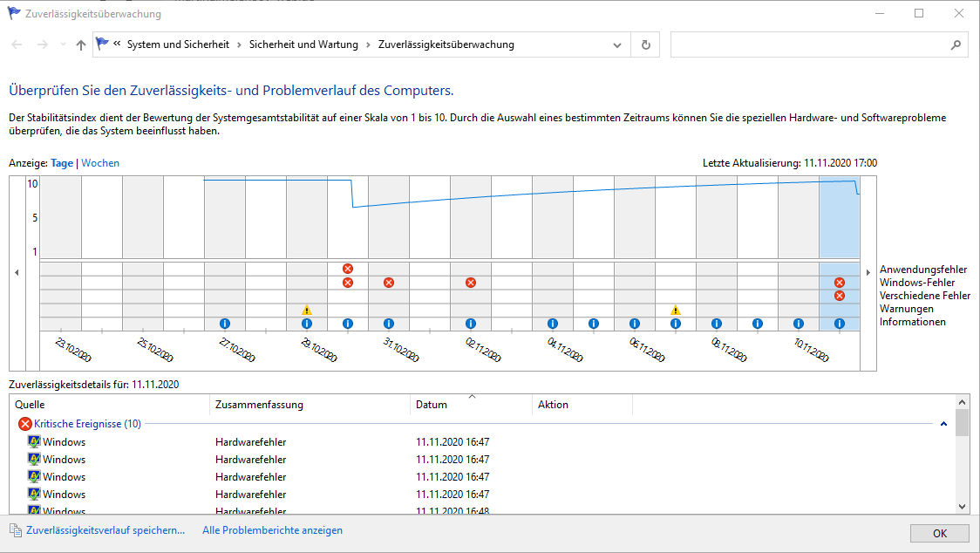Move the chart later with right arrow

tap(868, 273)
